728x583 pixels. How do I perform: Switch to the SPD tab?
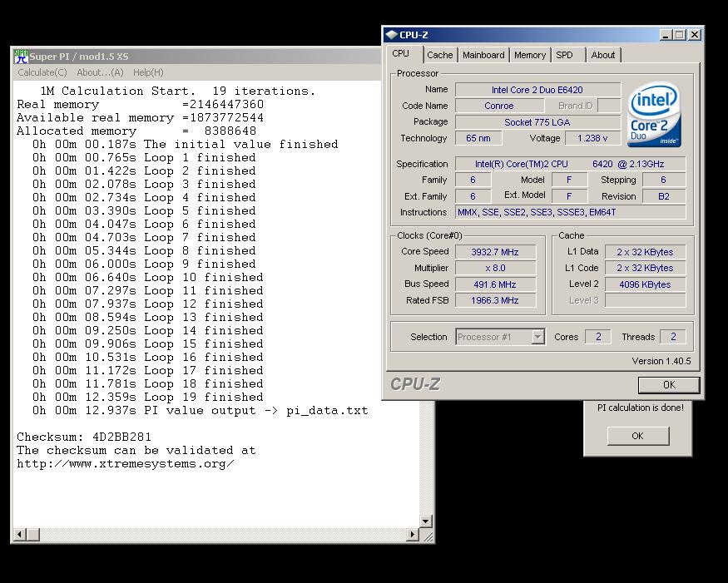click(567, 55)
